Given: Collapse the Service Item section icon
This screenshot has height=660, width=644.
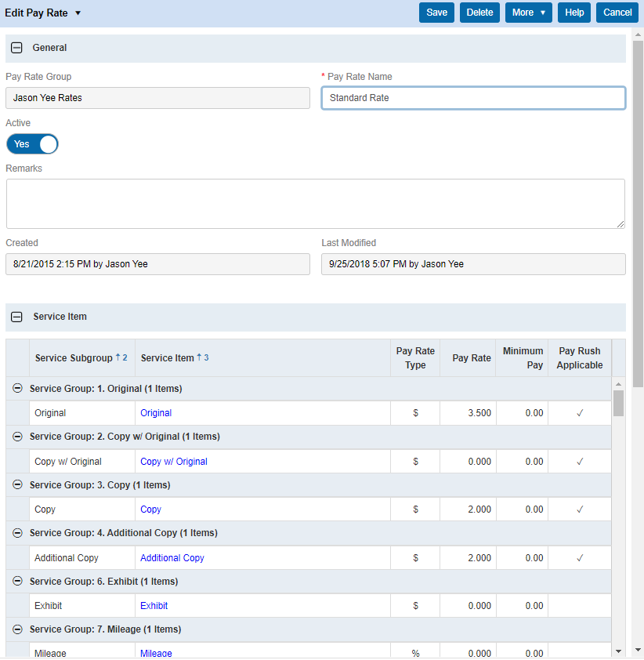Looking at the screenshot, I should point(17,317).
